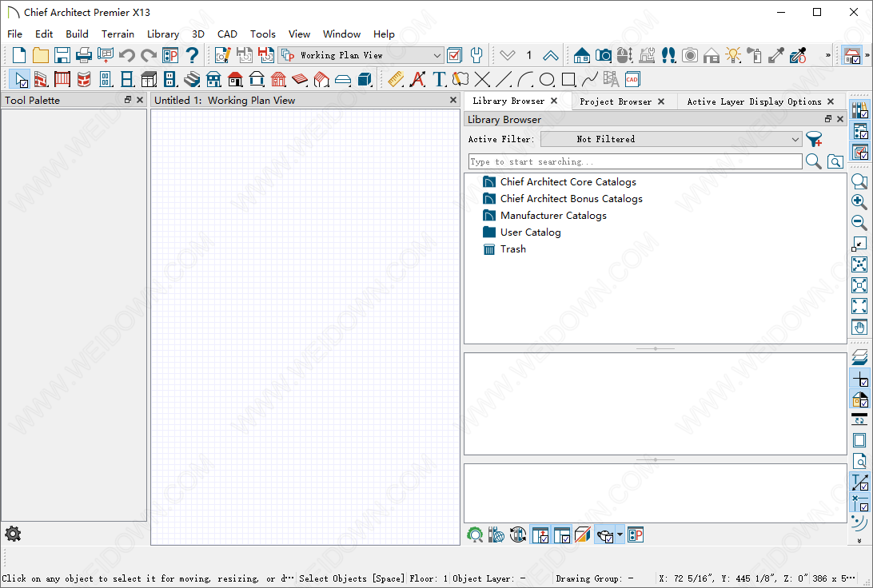Click the add filter funnel button

point(814,139)
